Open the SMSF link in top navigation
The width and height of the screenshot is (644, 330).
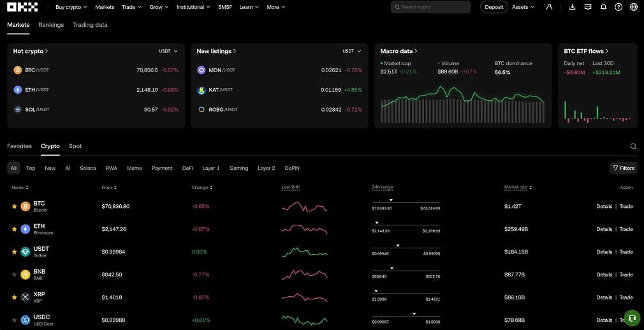tap(225, 7)
